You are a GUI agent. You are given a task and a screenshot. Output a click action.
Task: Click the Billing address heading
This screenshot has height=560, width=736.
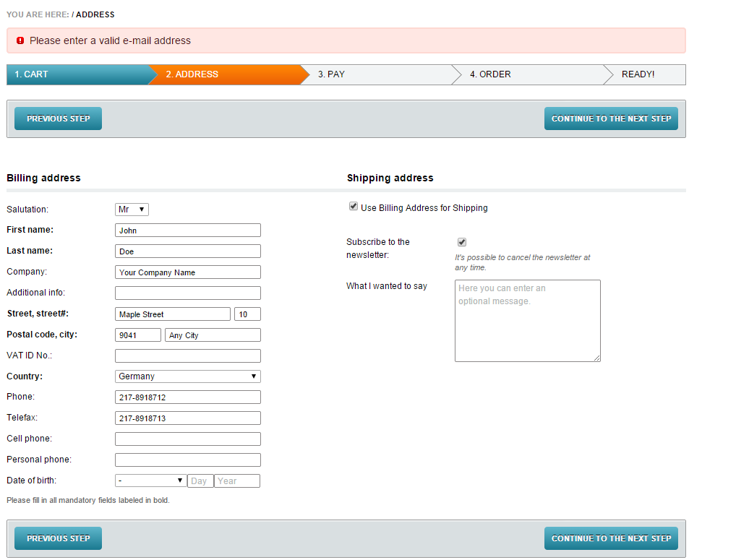tap(43, 178)
